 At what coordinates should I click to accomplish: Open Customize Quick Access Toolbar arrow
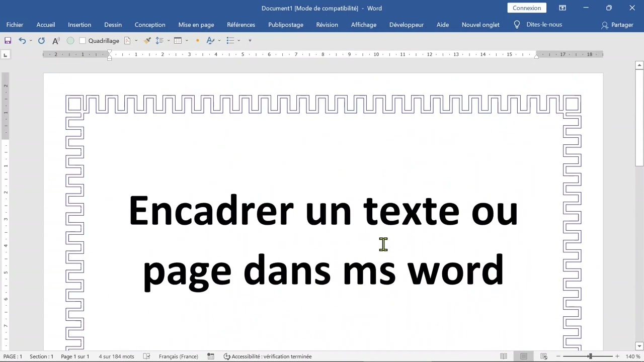[250, 41]
